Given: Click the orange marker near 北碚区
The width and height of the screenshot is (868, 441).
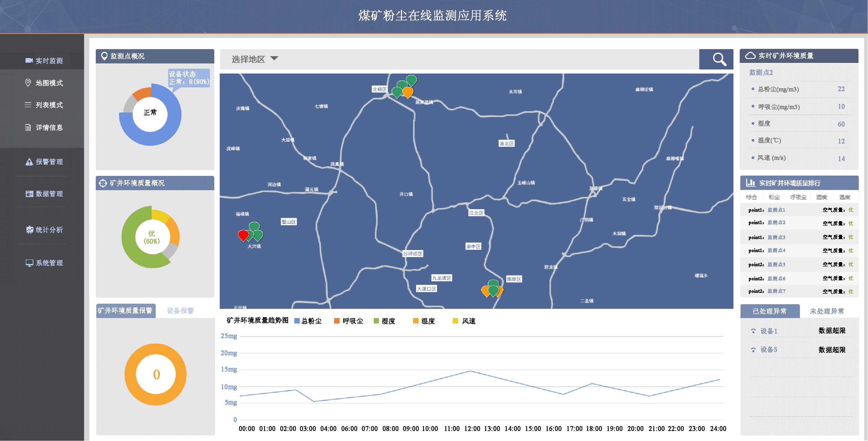Looking at the screenshot, I should click(408, 92).
